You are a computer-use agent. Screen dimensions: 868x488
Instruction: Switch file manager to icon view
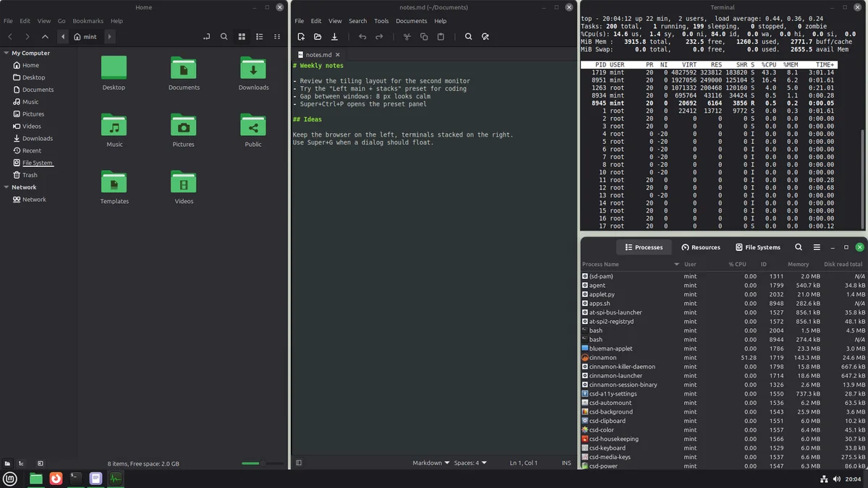[x=242, y=36]
